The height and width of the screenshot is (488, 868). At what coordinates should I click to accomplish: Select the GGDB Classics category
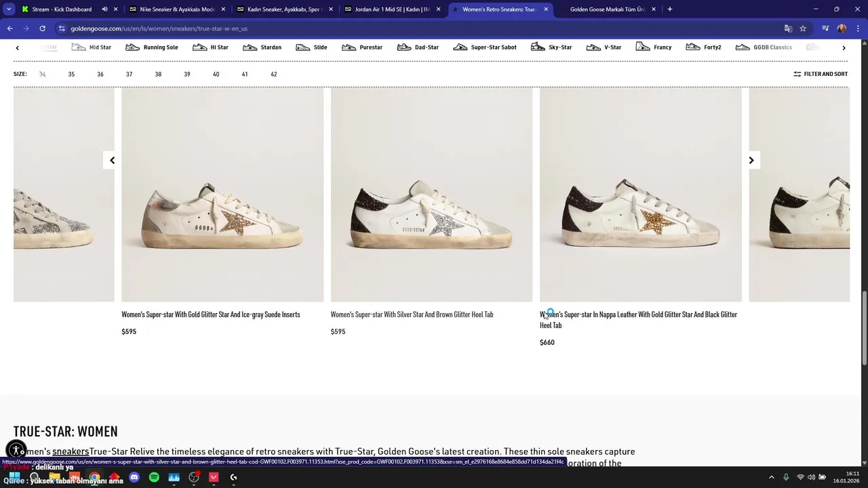(x=764, y=47)
